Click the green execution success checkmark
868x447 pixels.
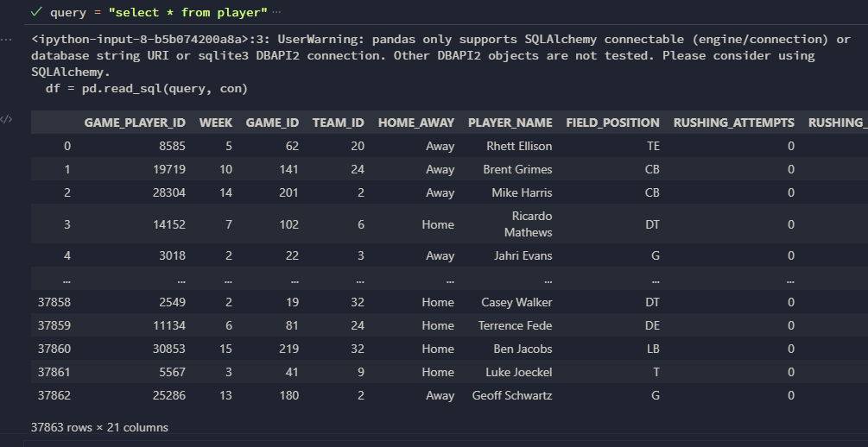36,12
